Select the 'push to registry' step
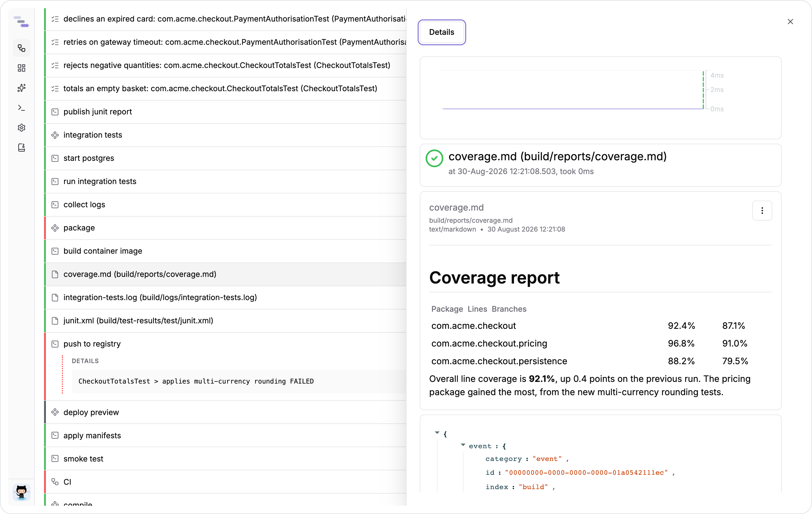This screenshot has height=514, width=812. pos(226,344)
